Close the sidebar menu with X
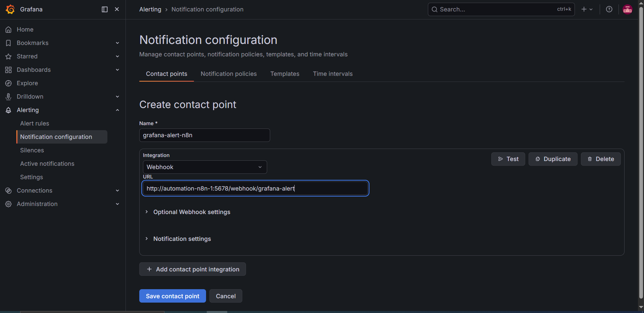 [117, 9]
